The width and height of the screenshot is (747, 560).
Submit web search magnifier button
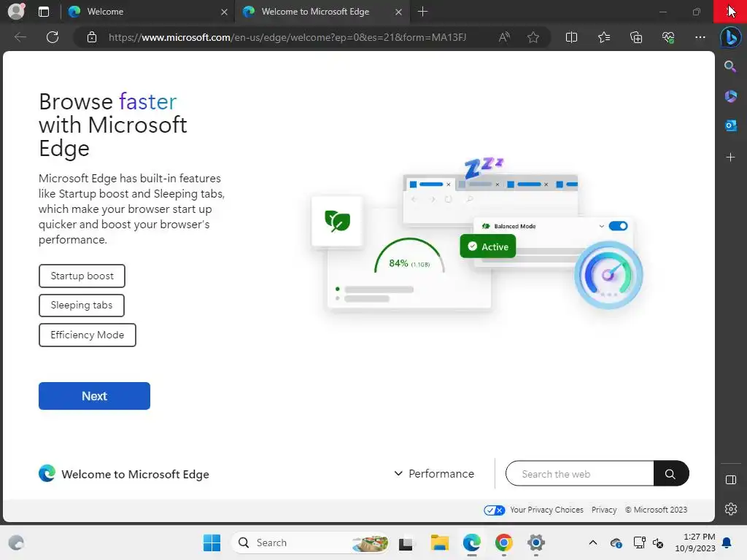coord(670,474)
